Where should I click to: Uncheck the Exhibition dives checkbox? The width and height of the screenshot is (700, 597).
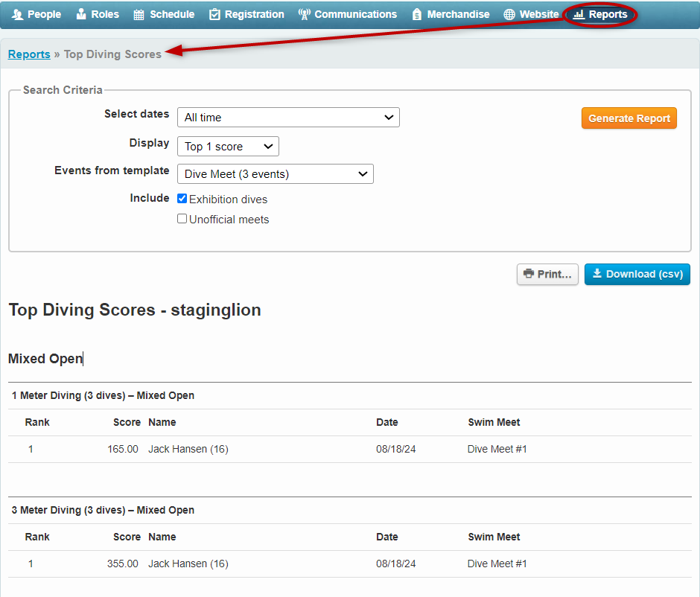182,199
